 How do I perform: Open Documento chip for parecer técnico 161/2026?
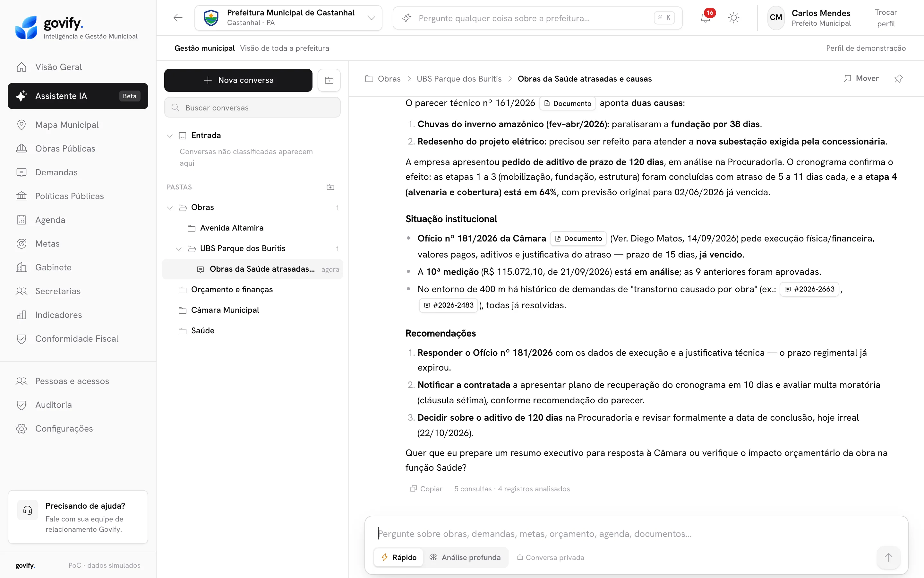coord(567,104)
